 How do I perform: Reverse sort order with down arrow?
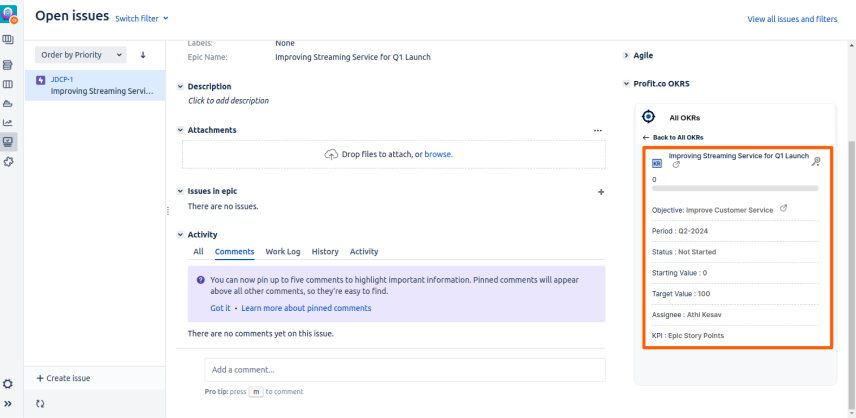[143, 55]
